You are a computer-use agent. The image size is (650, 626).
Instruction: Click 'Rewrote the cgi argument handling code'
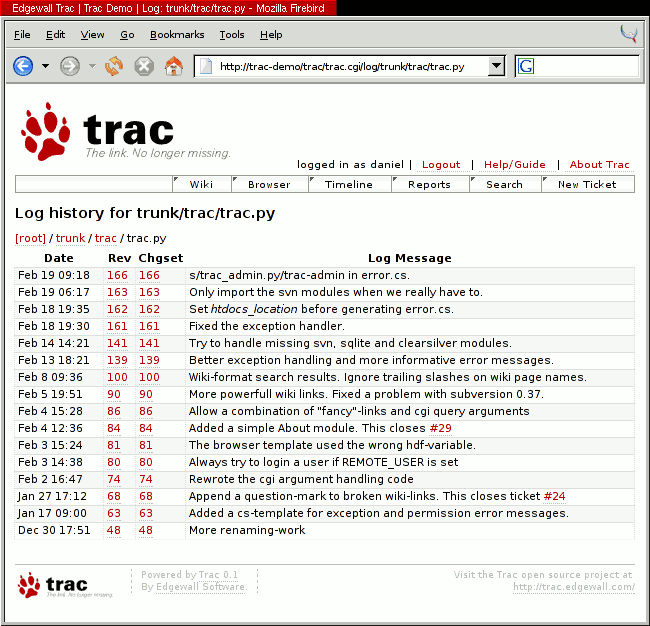(x=301, y=479)
